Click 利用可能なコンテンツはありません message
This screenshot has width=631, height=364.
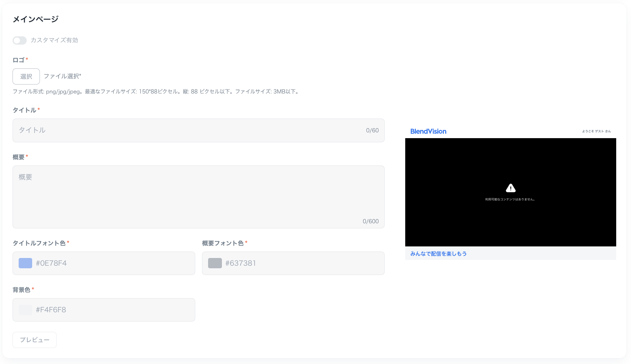click(x=510, y=200)
